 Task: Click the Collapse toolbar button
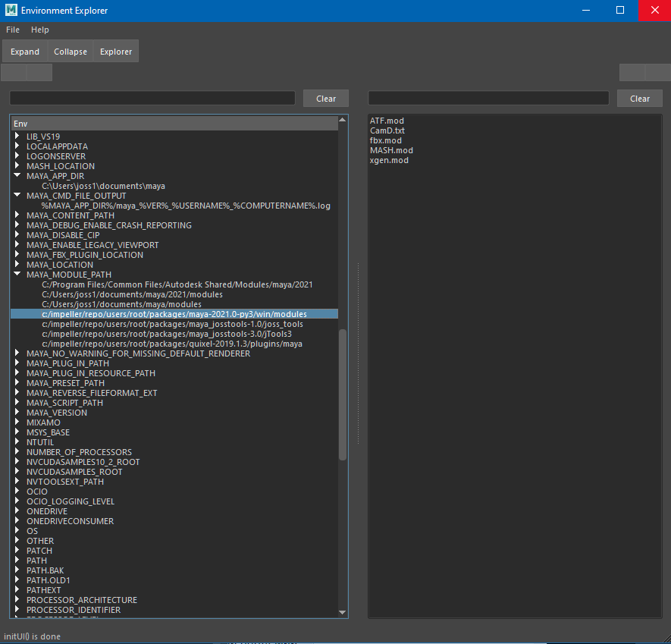(71, 52)
